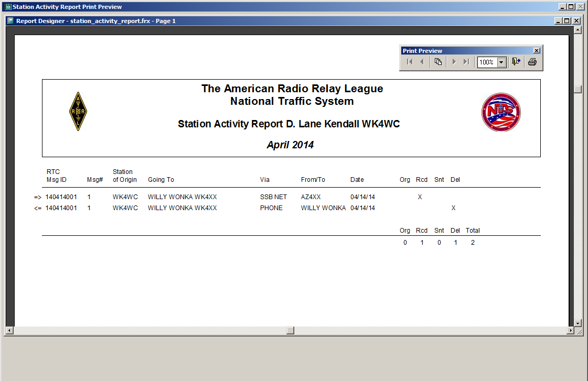
Task: Click horizontal scrollbar right arrow
Action: 570,330
